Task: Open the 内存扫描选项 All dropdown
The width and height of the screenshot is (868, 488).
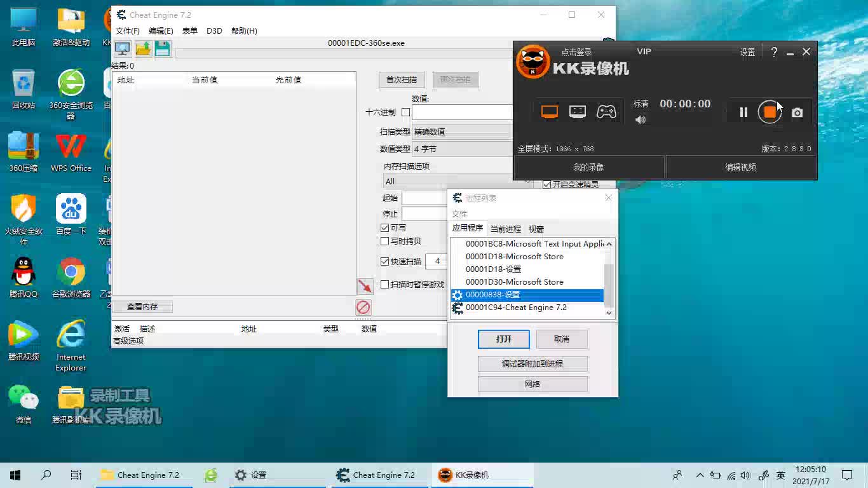Action: click(458, 181)
